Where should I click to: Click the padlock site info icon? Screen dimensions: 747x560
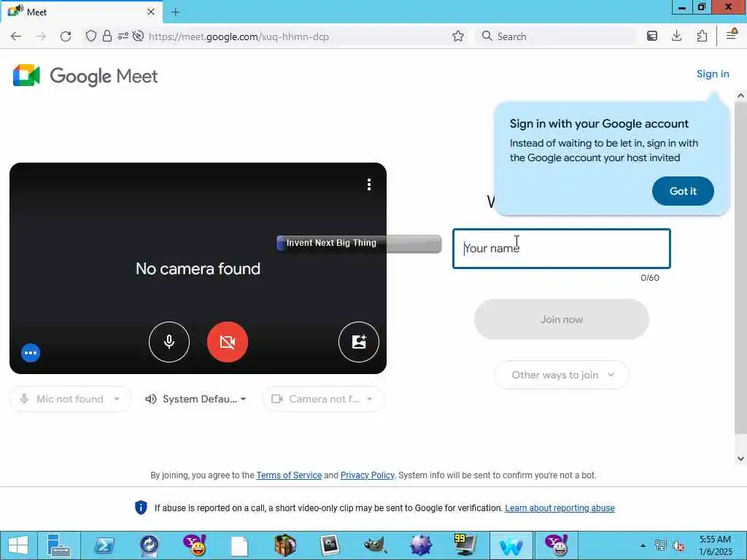tap(107, 36)
